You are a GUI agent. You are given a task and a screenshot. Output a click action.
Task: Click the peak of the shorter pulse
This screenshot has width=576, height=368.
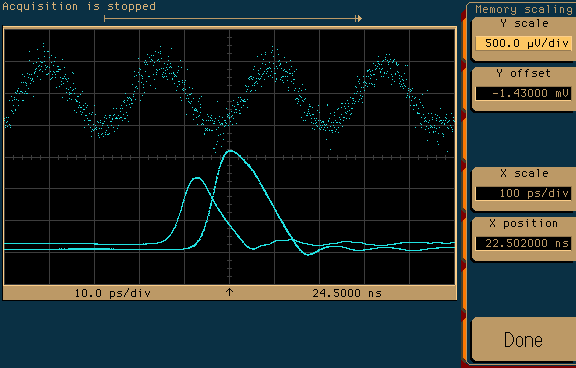tap(198, 178)
